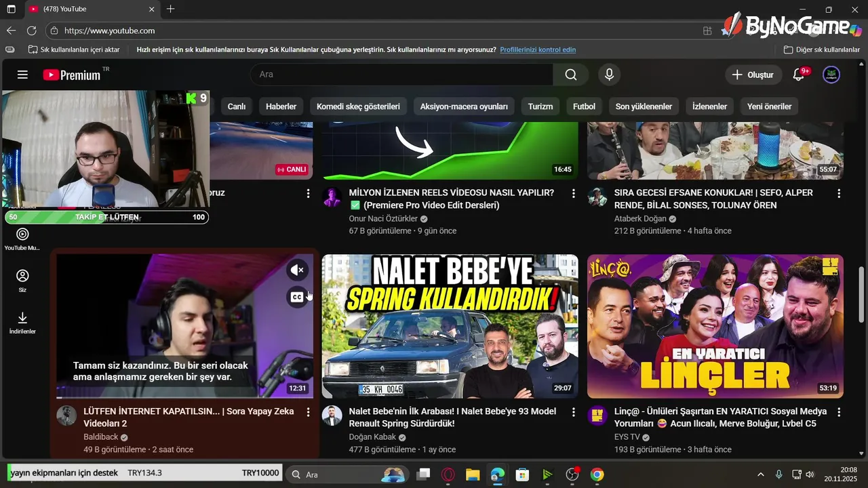
Task: Open EN YARATICI LİNÇLER thumbnail
Action: tap(715, 326)
